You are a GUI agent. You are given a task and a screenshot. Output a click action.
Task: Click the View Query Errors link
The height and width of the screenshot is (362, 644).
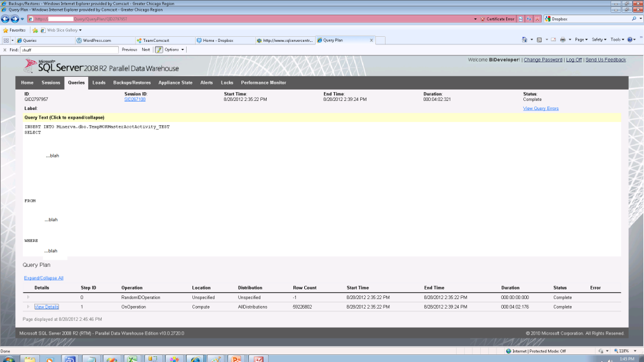tap(540, 109)
